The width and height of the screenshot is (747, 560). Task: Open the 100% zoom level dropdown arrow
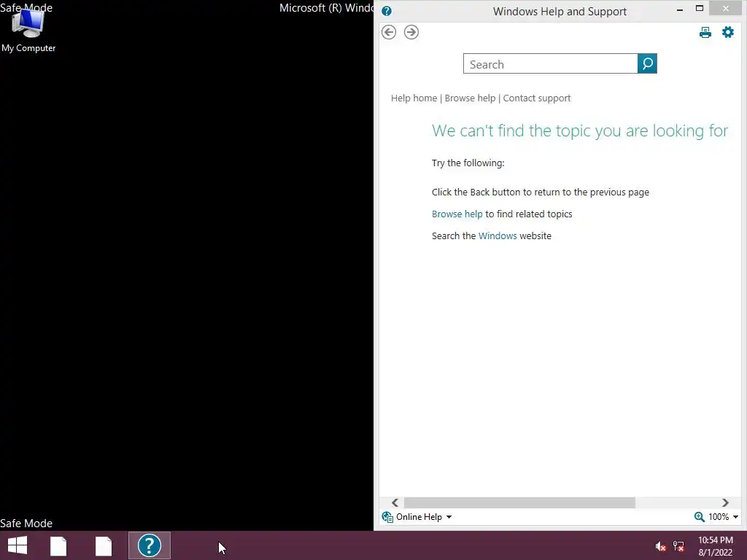click(735, 517)
